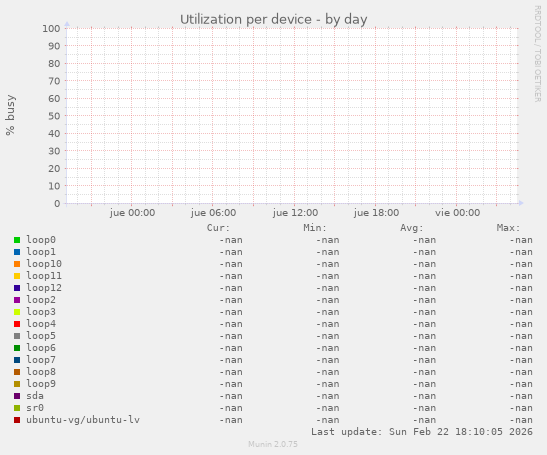Click the Cur: column header

[218, 228]
